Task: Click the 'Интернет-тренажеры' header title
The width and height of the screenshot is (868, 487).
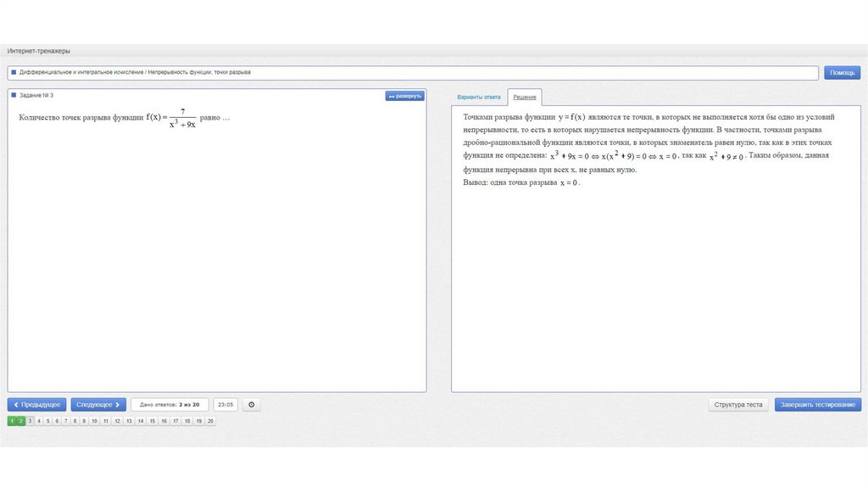Action: [x=39, y=51]
